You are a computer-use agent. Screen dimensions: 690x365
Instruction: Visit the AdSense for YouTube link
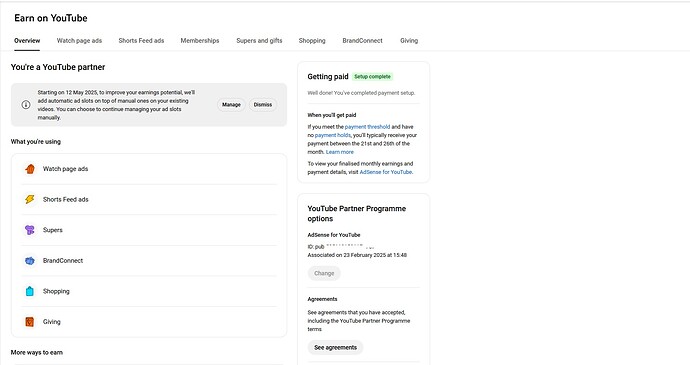point(386,172)
